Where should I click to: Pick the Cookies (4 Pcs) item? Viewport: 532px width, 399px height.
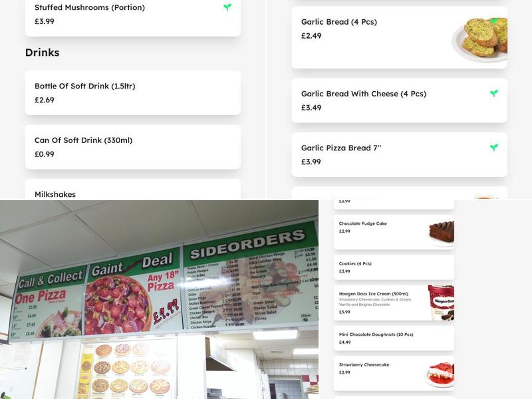tap(394, 267)
